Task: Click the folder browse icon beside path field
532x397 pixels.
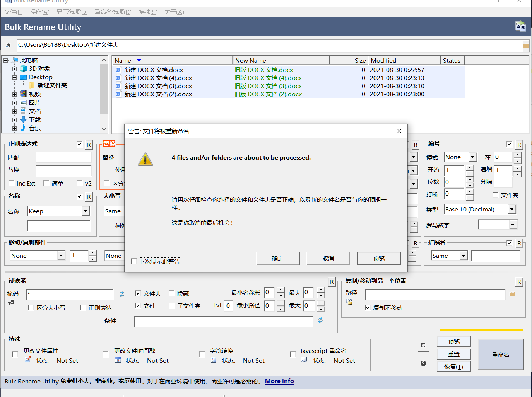Action: point(526,46)
